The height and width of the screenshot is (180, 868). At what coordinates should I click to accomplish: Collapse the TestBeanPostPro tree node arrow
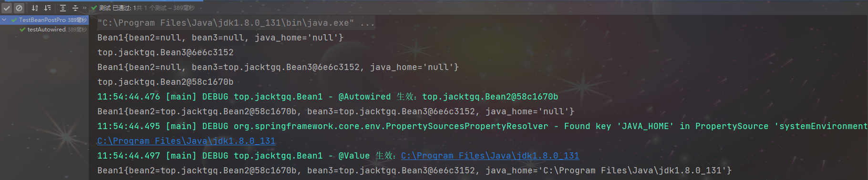(4, 20)
